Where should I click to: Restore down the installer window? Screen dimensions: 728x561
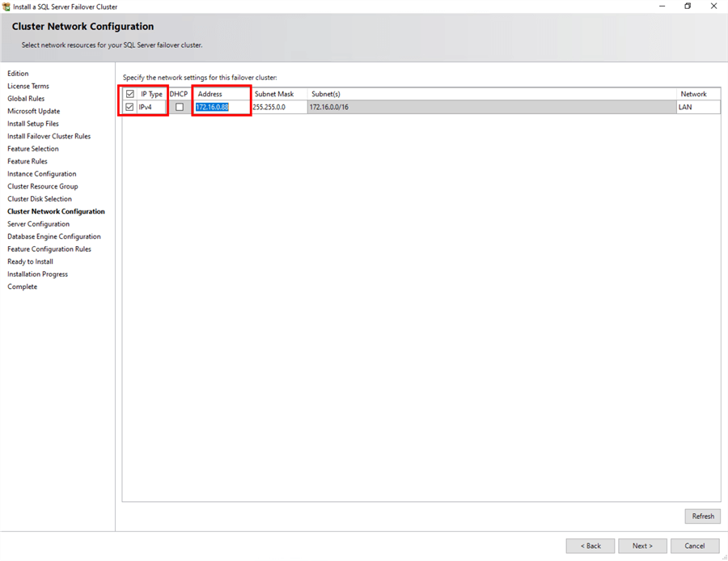[688, 6]
